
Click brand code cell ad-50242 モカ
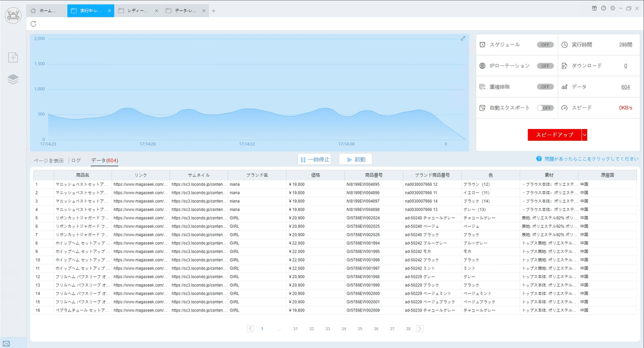[x=432, y=251]
